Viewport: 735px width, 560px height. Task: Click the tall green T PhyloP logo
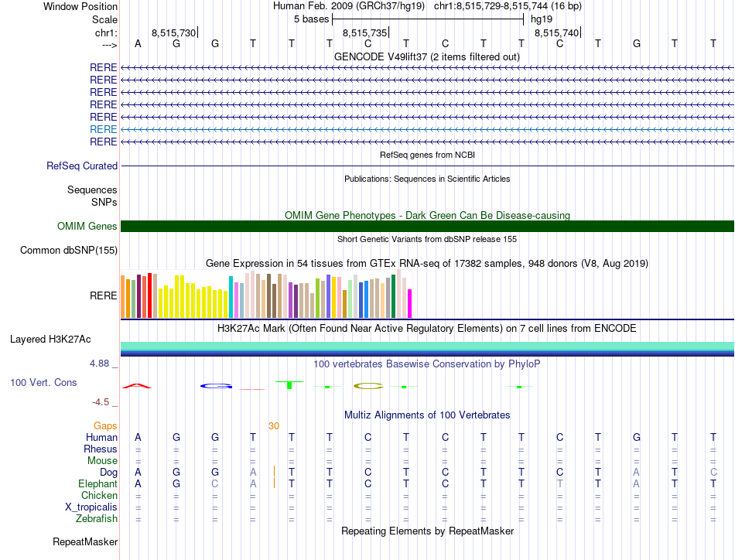[x=289, y=384]
